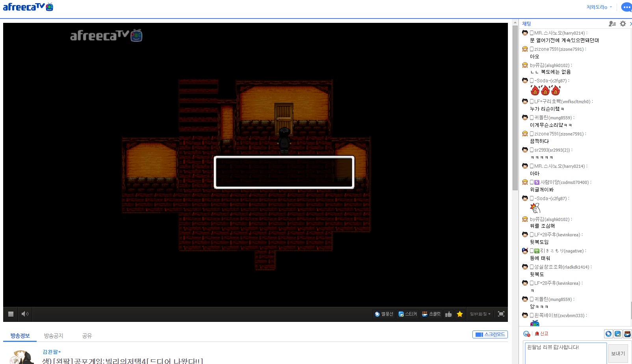Open the chat user list icon

612,24
